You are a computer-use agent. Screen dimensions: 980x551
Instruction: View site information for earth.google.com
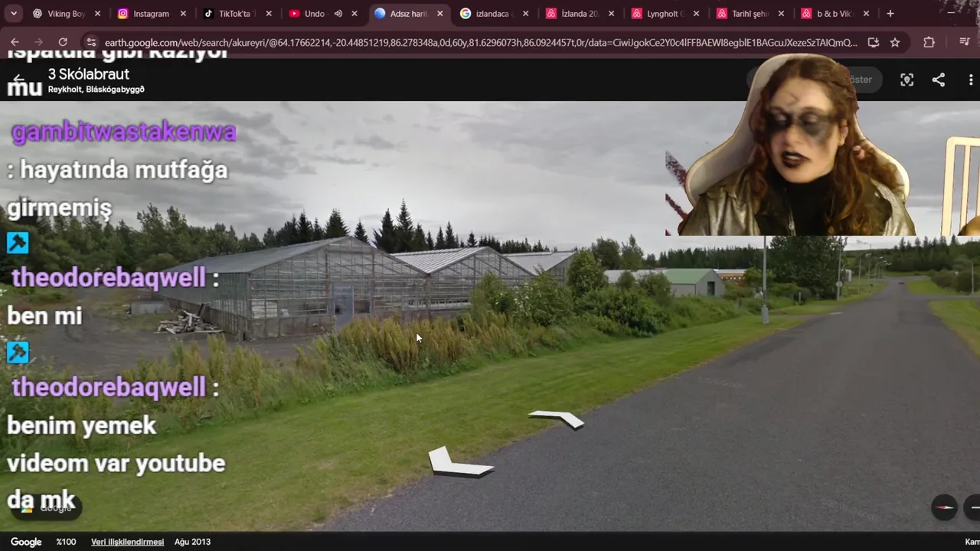pos(91,42)
